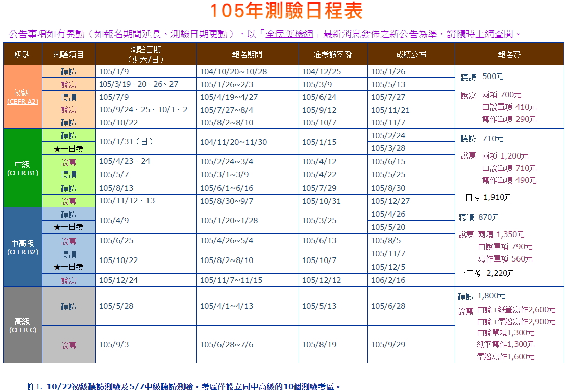Select test dates 105/9/24、25、10/1、2
The image size is (566, 392).
tap(143, 109)
